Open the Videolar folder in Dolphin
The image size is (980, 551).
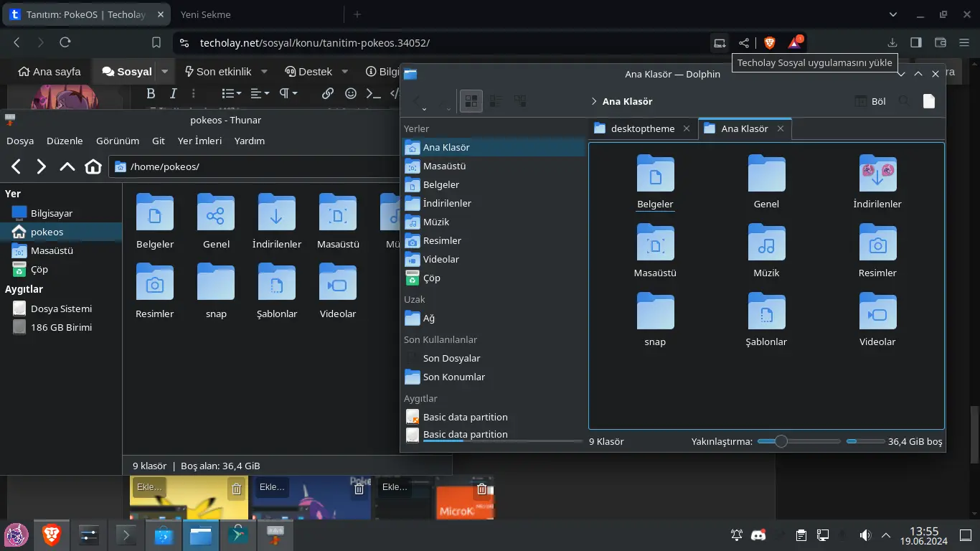[x=877, y=320]
